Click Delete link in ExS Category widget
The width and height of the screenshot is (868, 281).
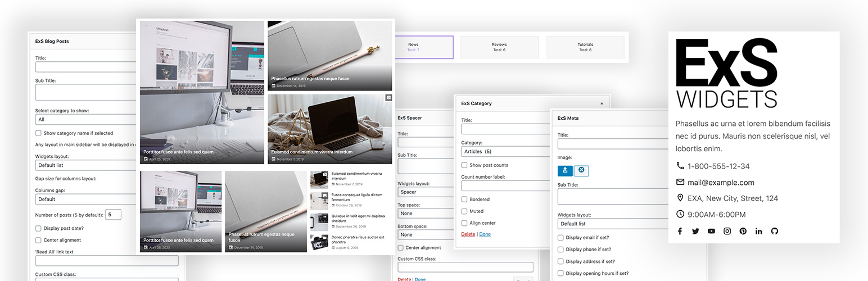pyautogui.click(x=468, y=234)
